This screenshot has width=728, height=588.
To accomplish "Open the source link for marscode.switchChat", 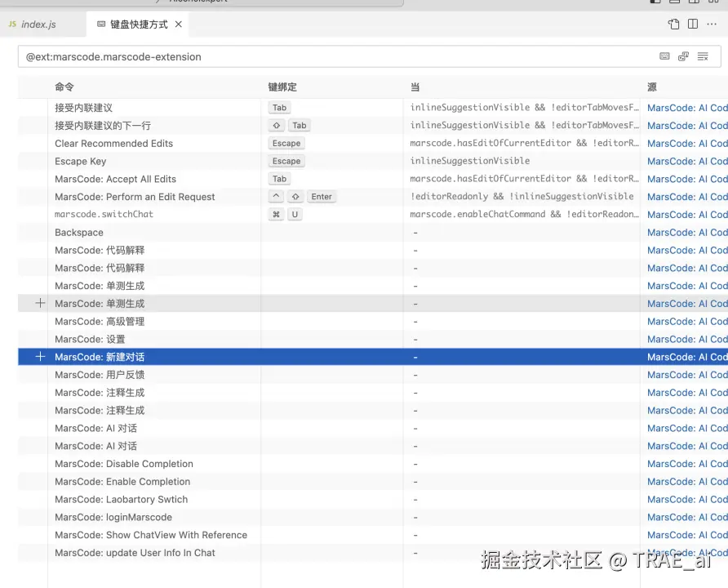I will tap(686, 214).
